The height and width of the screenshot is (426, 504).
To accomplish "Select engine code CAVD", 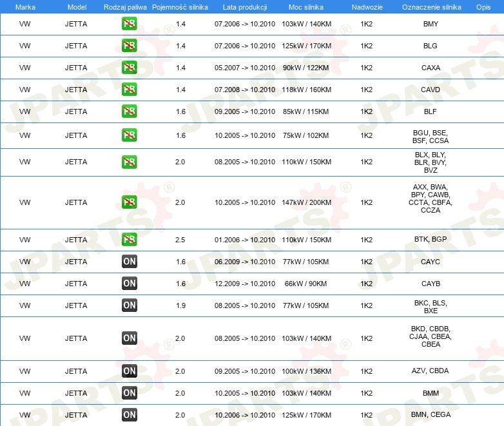I will click(x=431, y=90).
